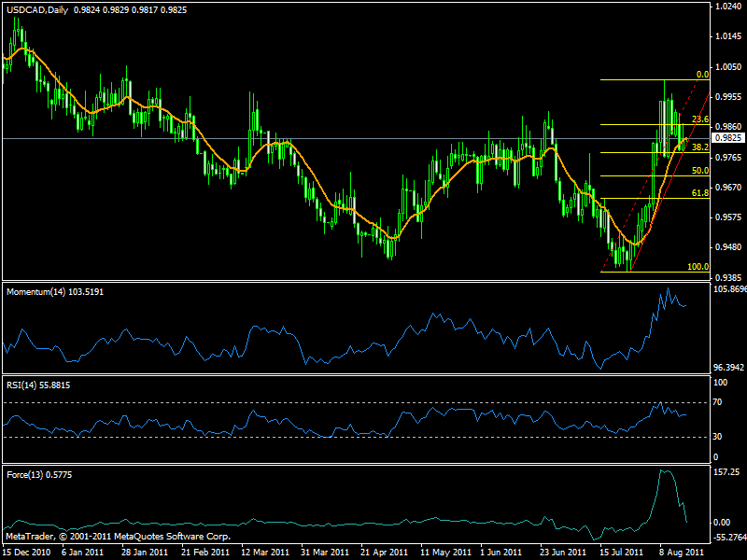Click the 0.9480 price scale value

[729, 247]
